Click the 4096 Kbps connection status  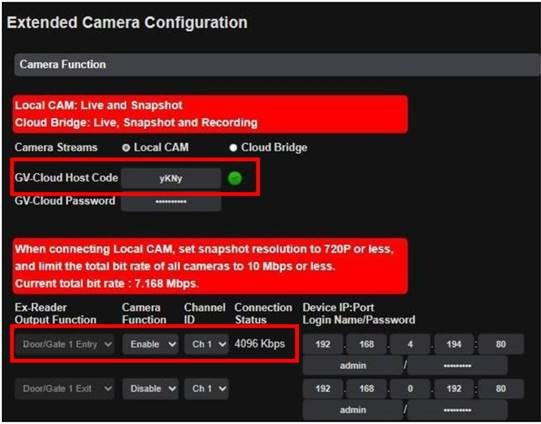coord(260,344)
